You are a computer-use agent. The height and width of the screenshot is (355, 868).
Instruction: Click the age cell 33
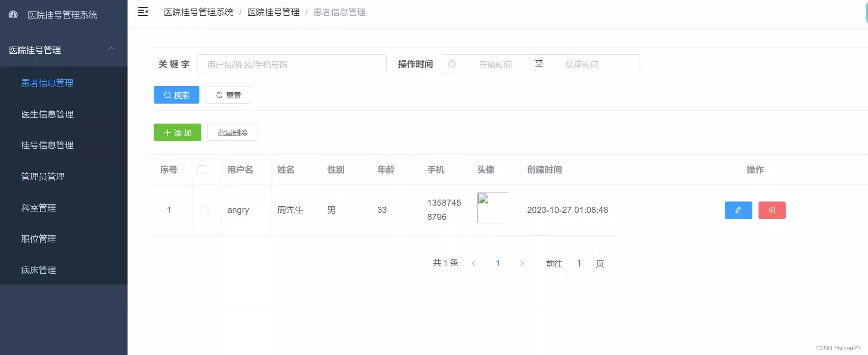coord(382,210)
